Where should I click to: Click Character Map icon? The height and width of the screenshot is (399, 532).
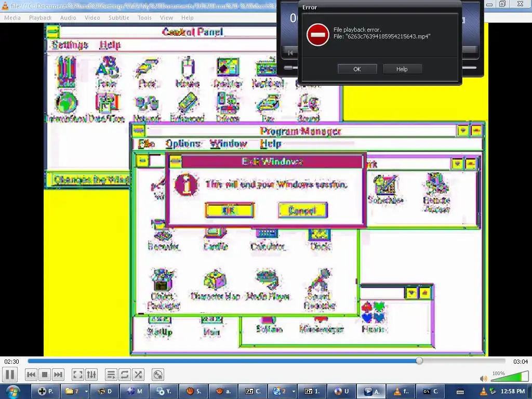(215, 285)
